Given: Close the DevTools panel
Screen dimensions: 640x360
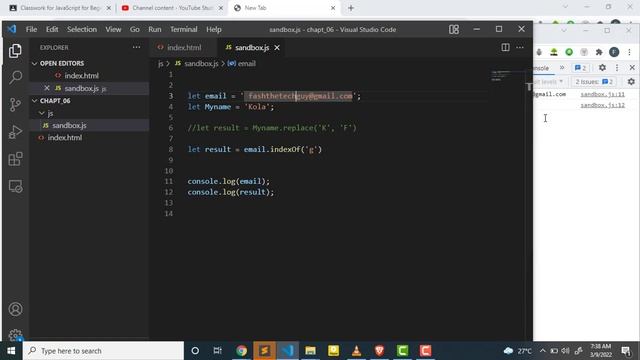Looking at the screenshot, I should (x=632, y=68).
